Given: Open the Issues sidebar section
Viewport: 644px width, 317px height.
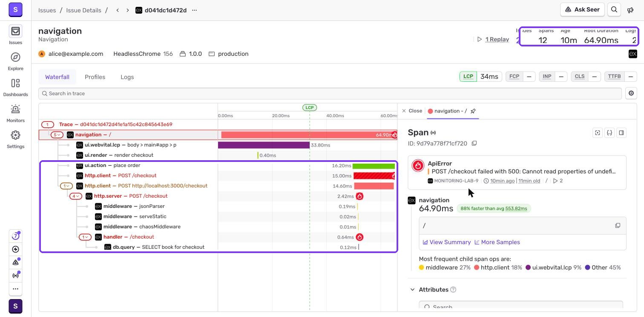Looking at the screenshot, I should coord(15,35).
